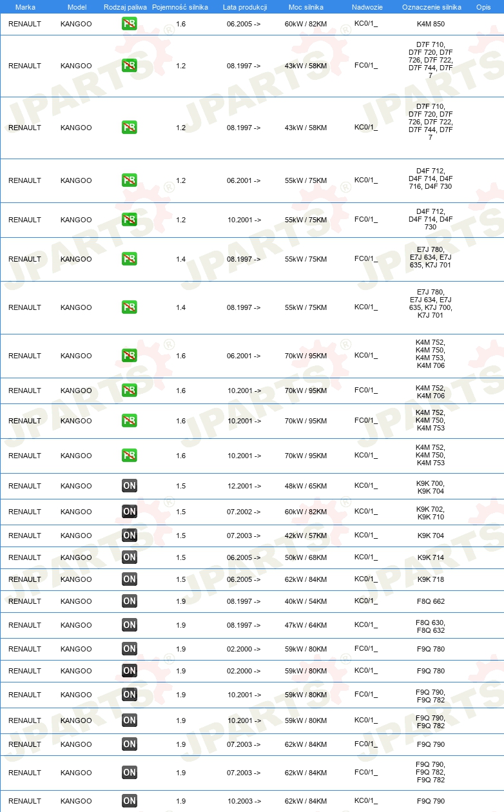Click the 10.2003 -> production date cell
504x812 pixels.
click(244, 801)
